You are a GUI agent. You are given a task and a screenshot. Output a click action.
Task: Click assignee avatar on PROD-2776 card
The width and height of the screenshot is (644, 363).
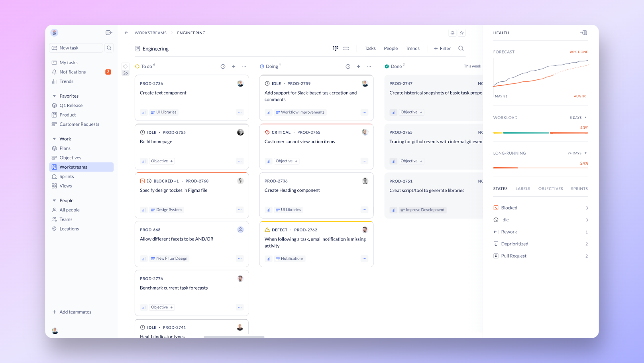point(240,278)
